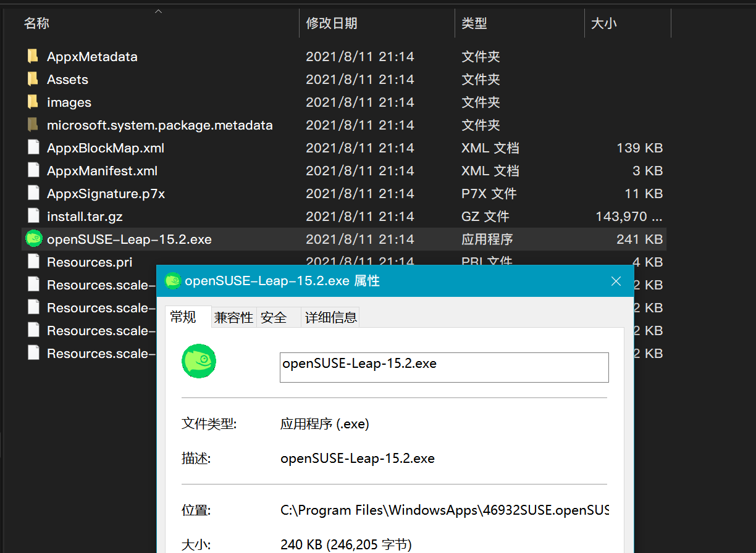
Task: Click the XML 文档 type of AppxBlockMap.xml
Action: pos(490,148)
